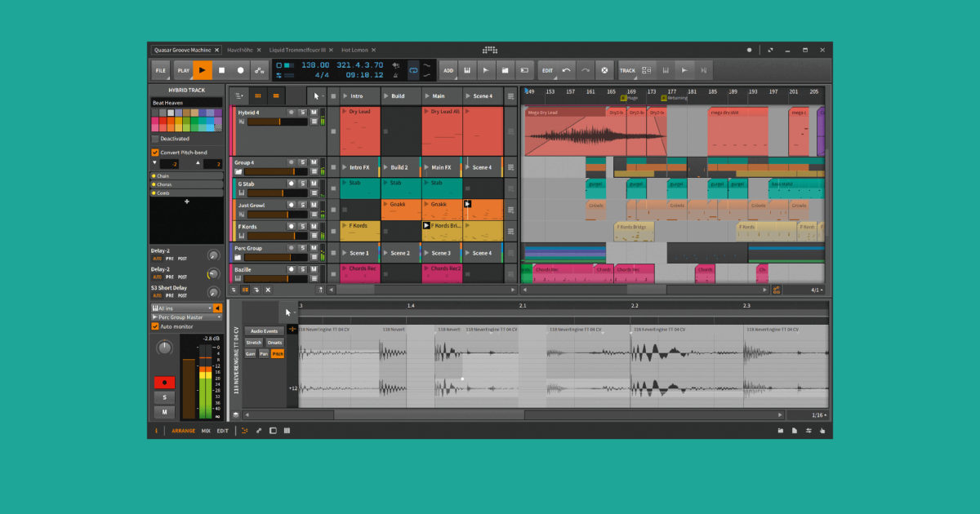The width and height of the screenshot is (980, 514).
Task: Solo the G Stab track
Action: click(x=302, y=184)
